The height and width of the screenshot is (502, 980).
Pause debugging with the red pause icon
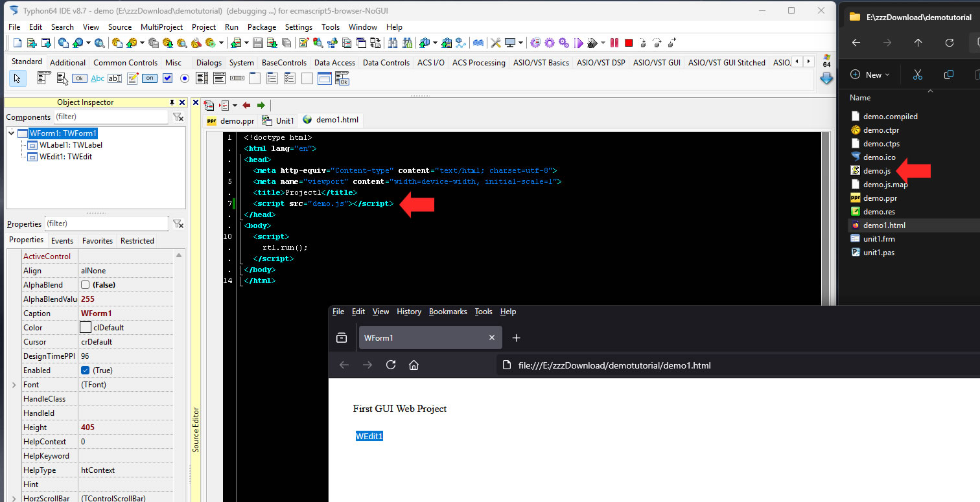coord(614,43)
